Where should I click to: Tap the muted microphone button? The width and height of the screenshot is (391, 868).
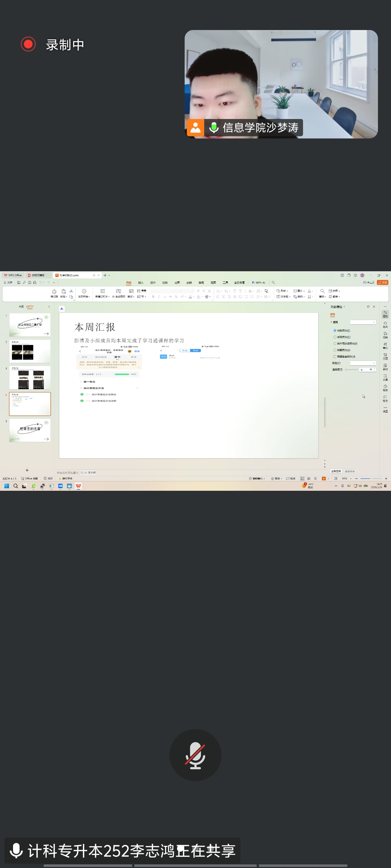195,755
